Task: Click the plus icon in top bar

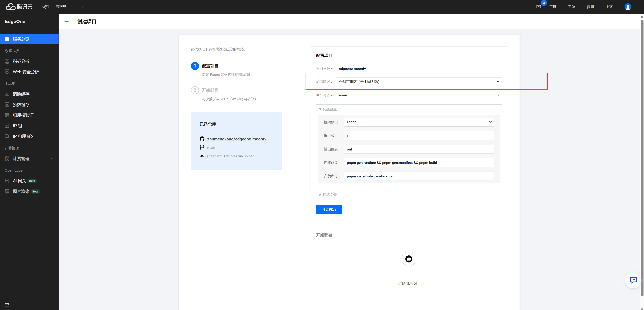Action: click(x=83, y=7)
